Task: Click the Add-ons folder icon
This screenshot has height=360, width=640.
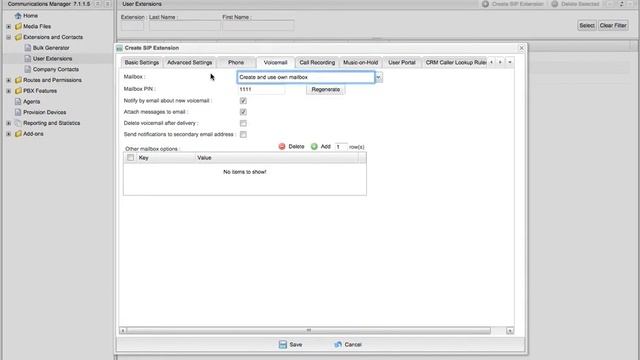Action: pos(18,134)
